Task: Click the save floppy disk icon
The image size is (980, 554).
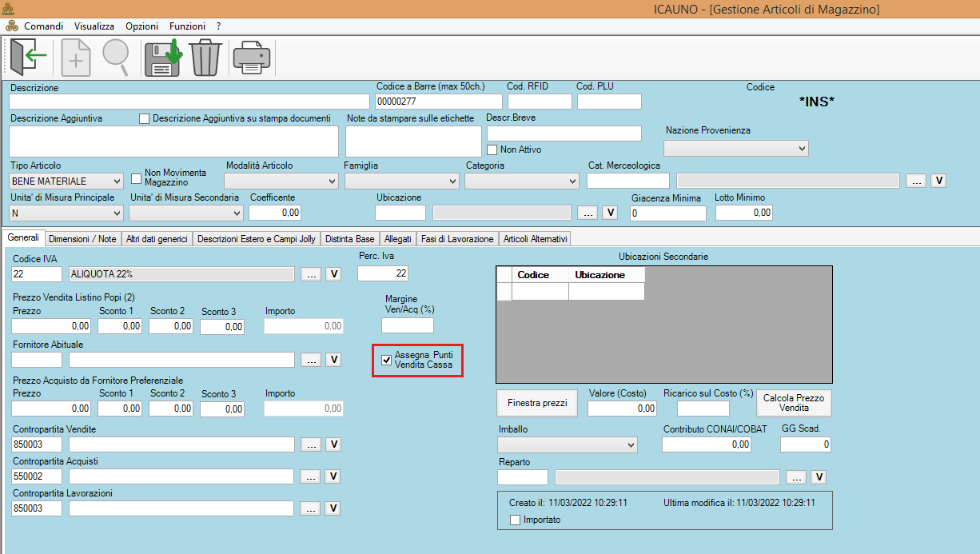Action: tap(163, 58)
